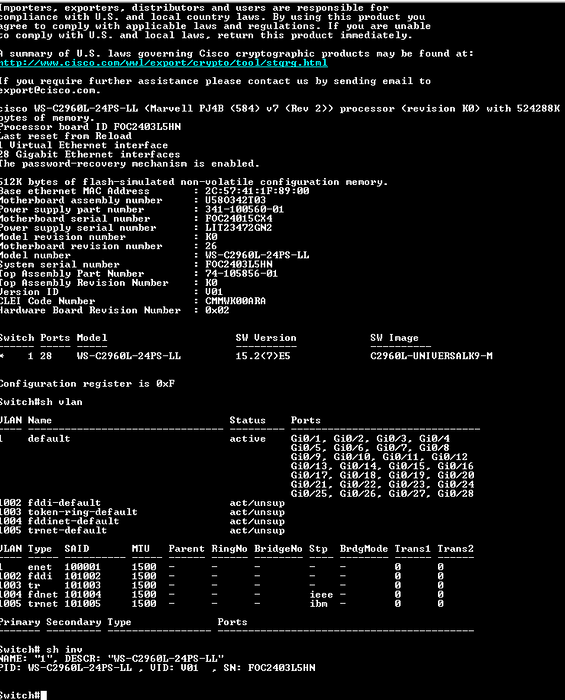
Task: Click the export@cisco.com email address
Action: click(50, 90)
